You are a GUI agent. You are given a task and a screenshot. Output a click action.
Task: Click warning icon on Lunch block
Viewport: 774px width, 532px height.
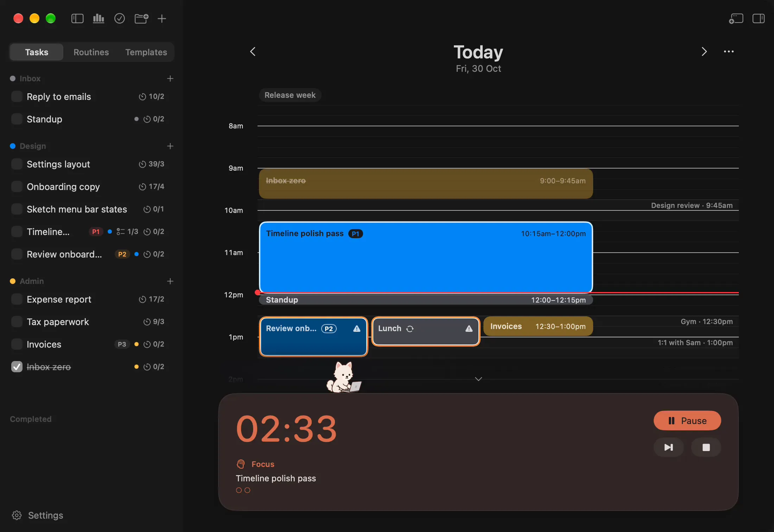pyautogui.click(x=469, y=329)
